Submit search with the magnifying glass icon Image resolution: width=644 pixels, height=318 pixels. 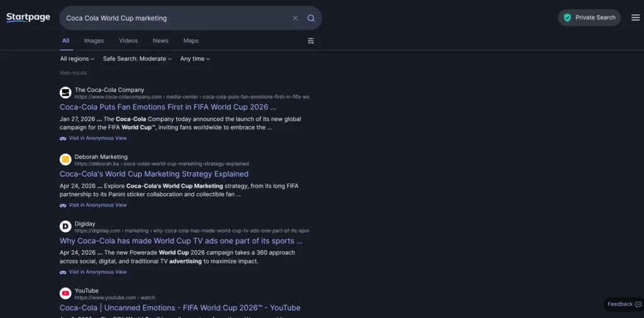(311, 18)
